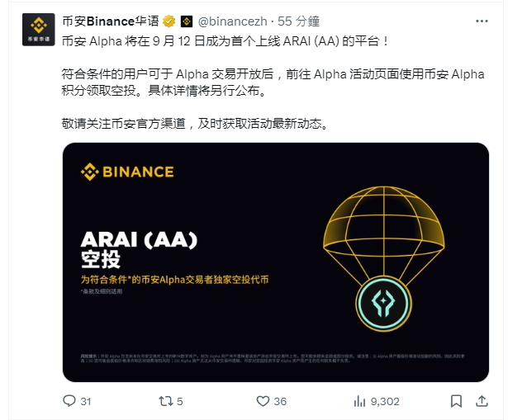Click the like count 36
This screenshot has width=522, height=420.
pos(280,401)
